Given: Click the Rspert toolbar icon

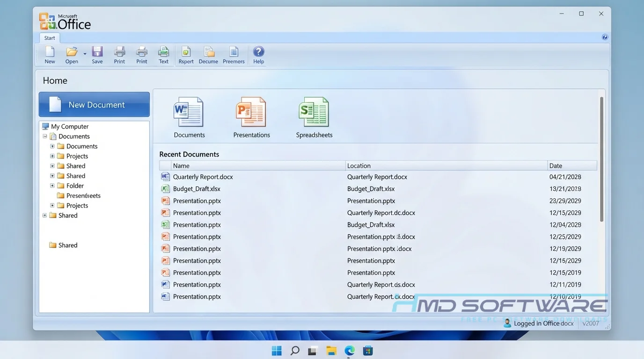Looking at the screenshot, I should (186, 51).
